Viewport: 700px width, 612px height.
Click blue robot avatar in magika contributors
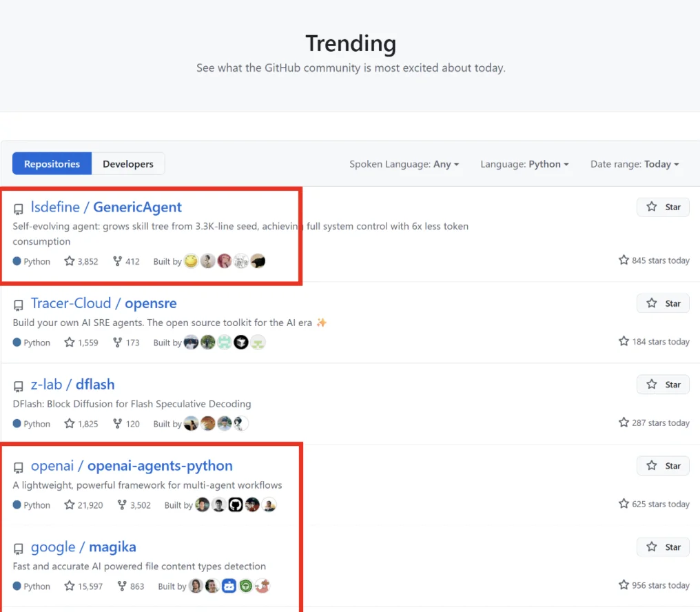click(x=229, y=586)
